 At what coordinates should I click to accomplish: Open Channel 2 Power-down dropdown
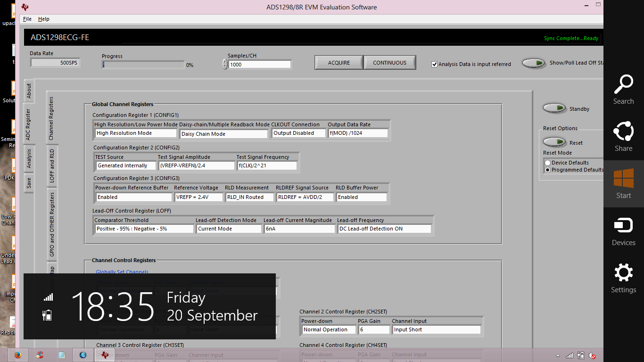(x=329, y=329)
